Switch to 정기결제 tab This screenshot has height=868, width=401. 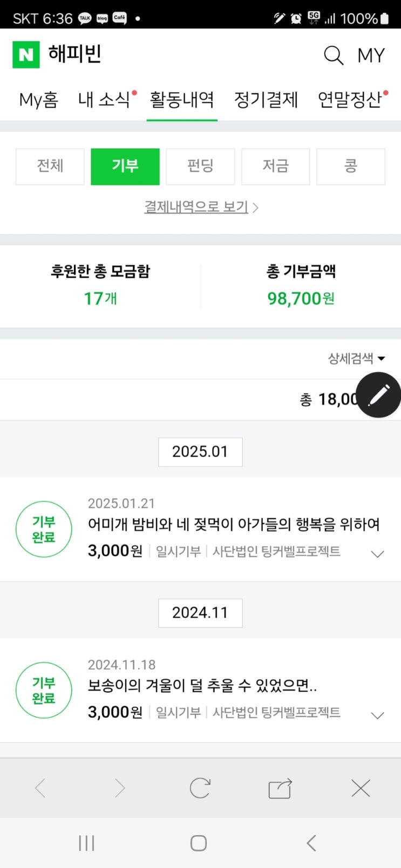point(266,100)
